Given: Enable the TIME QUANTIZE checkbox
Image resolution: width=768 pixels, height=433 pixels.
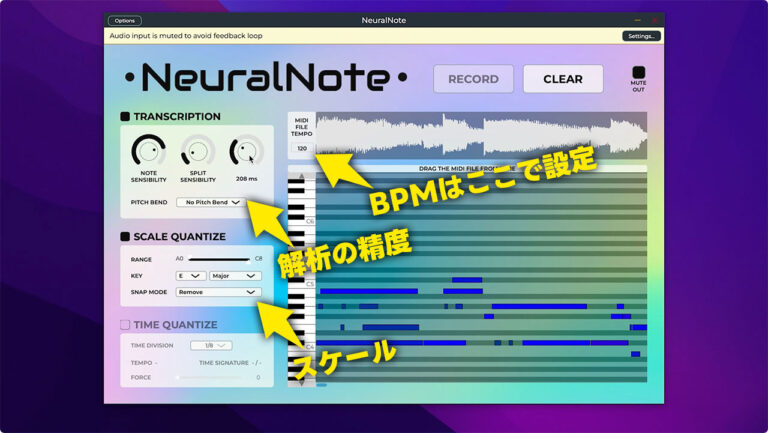Looking at the screenshot, I should pyautogui.click(x=125, y=325).
